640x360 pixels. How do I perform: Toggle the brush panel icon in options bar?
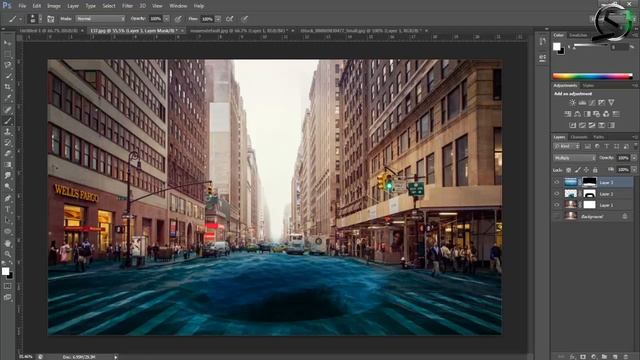click(51, 19)
